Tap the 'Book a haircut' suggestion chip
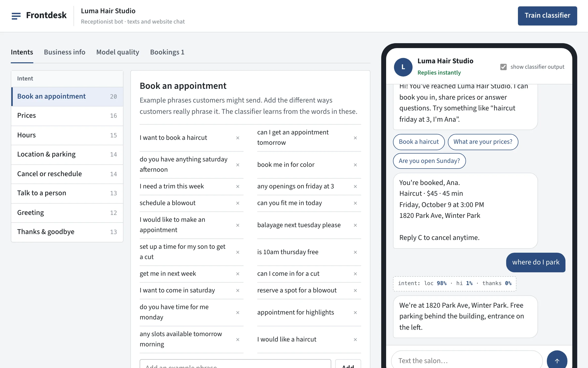This screenshot has width=588, height=368. (x=419, y=142)
